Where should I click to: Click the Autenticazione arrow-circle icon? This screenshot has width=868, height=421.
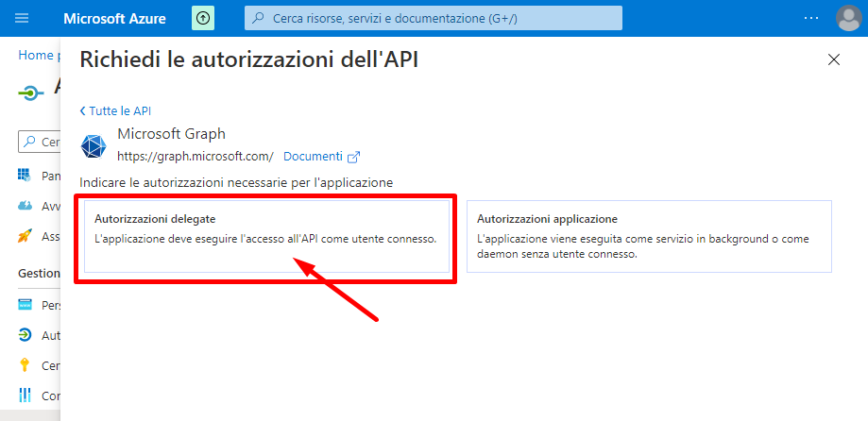click(x=25, y=335)
